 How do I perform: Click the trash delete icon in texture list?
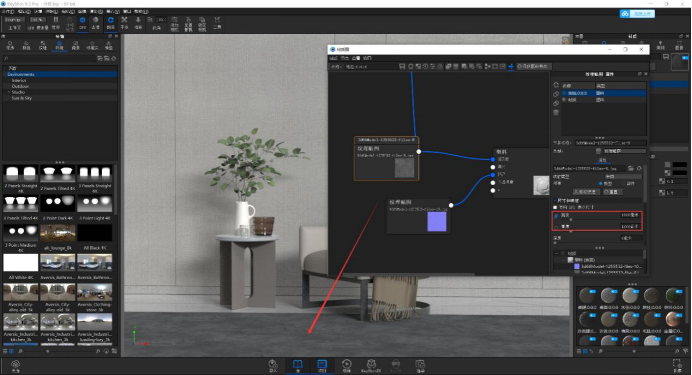click(x=556, y=112)
